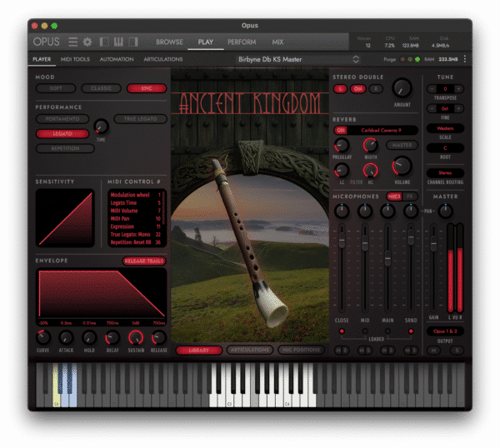Toggle the right sidebar panel icon
The width and height of the screenshot is (500, 448).
pyautogui.click(x=133, y=42)
